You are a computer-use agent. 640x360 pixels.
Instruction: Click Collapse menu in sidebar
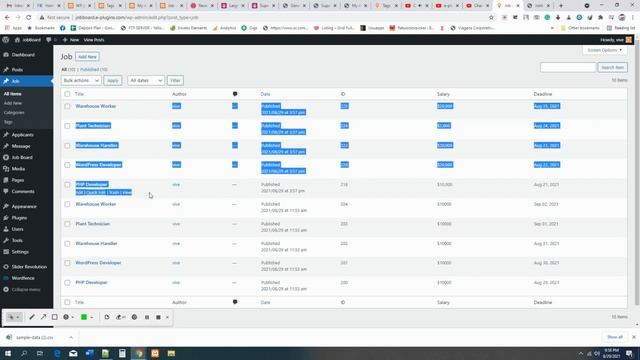coord(25,289)
